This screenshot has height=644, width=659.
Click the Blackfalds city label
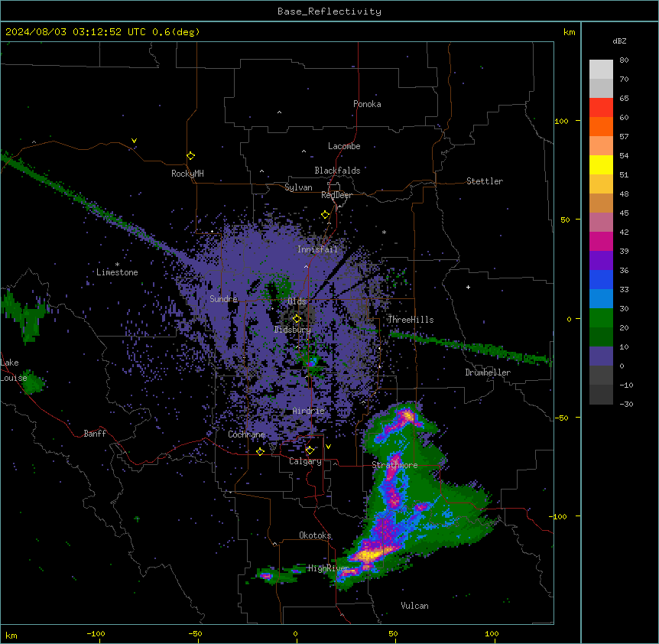coord(337,171)
